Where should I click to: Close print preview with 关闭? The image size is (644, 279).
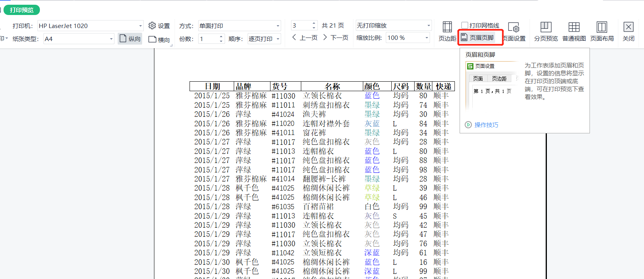(x=628, y=32)
